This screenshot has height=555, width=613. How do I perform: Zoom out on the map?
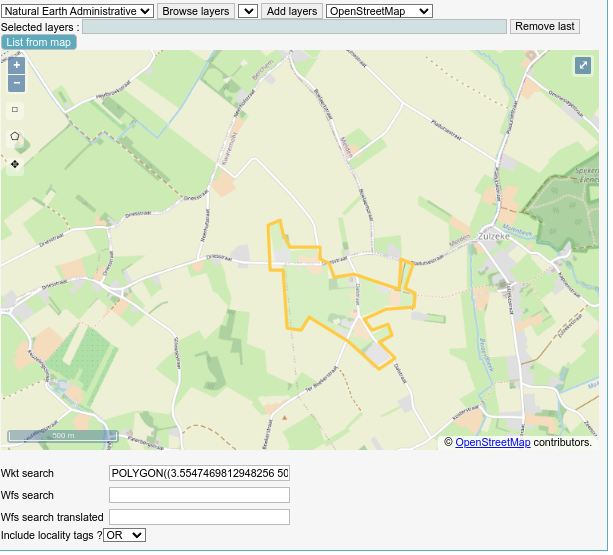16,83
